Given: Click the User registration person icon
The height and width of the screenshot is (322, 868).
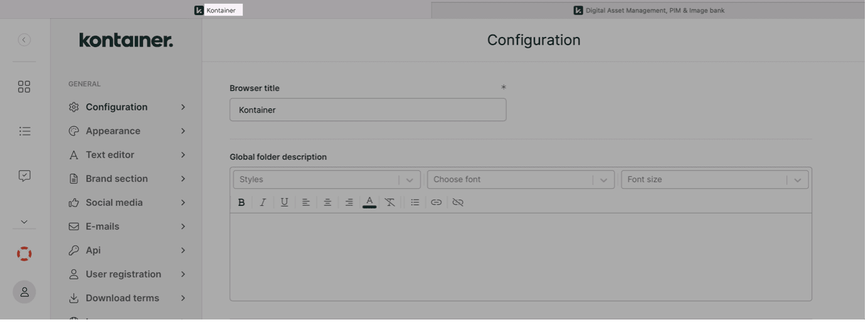Looking at the screenshot, I should pyautogui.click(x=74, y=274).
